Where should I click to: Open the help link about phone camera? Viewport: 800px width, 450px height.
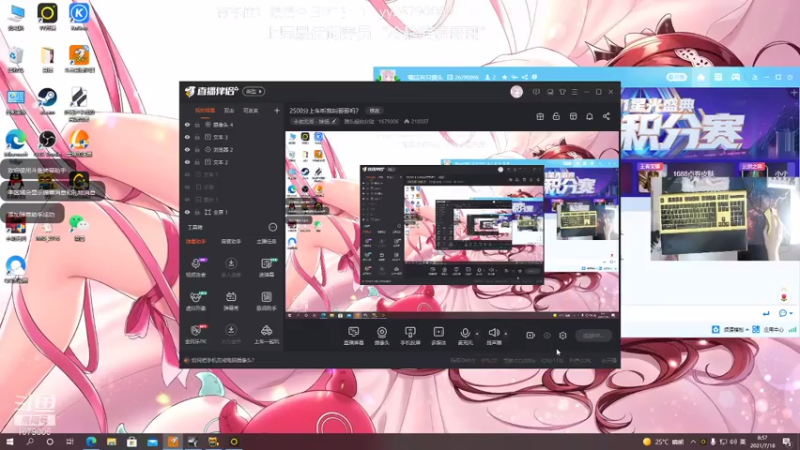[222, 360]
